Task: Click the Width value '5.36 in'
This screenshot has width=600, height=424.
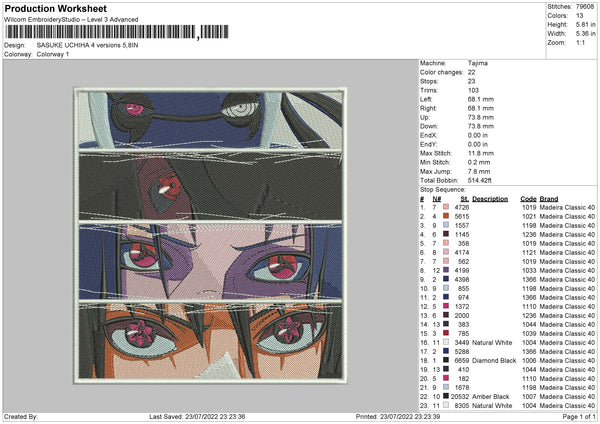Action: coord(586,34)
